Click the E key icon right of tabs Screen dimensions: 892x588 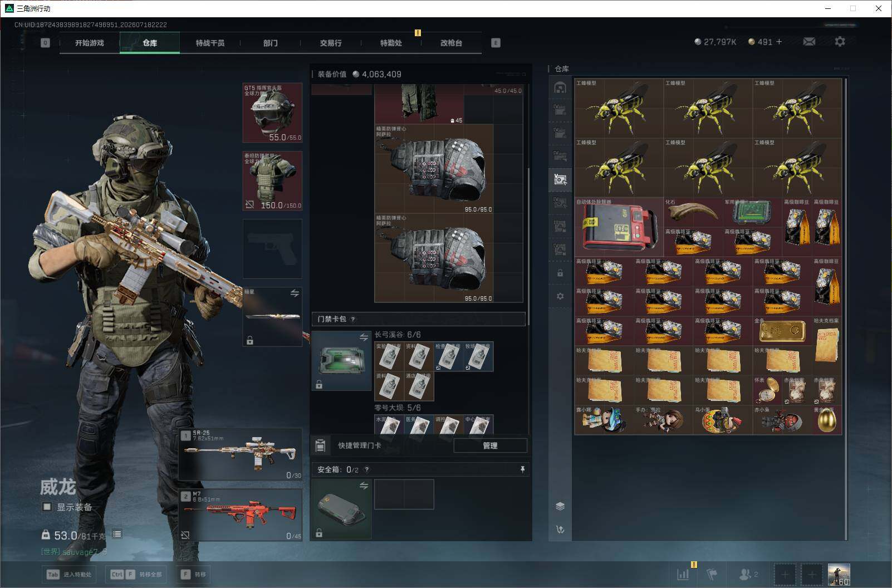tap(496, 43)
